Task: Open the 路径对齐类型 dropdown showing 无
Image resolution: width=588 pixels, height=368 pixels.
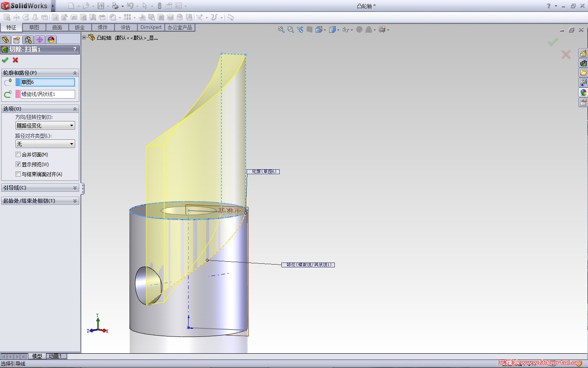Action: tap(45, 144)
